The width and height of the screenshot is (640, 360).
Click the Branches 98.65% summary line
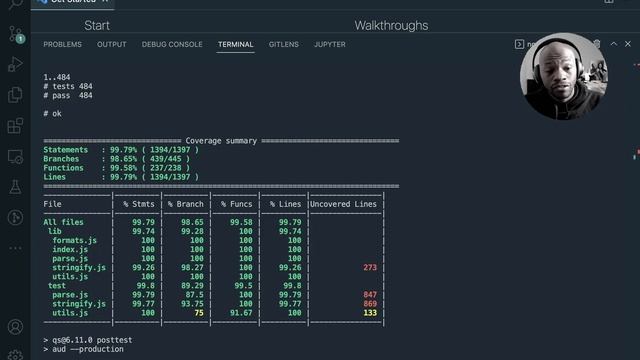116,159
